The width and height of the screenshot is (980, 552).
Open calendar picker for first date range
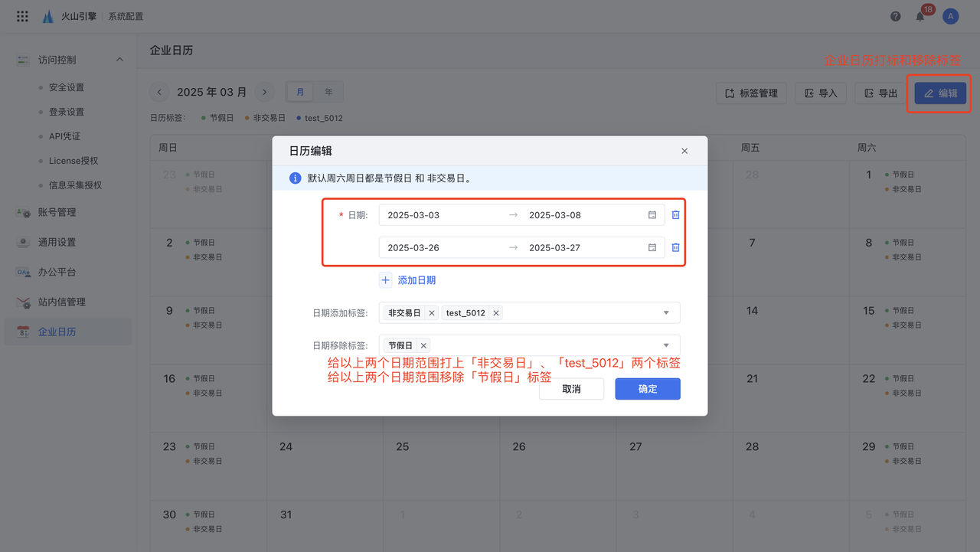tap(652, 215)
